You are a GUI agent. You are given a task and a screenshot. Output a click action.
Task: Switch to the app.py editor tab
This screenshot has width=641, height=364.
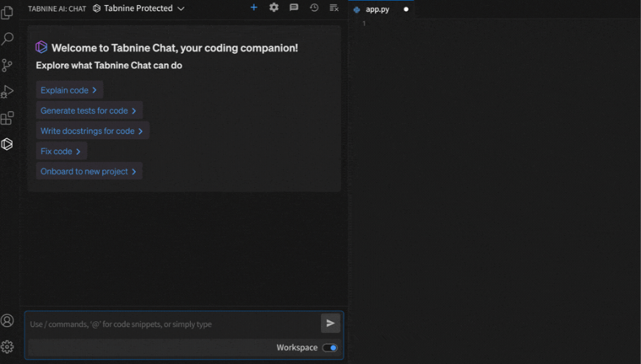[x=377, y=10]
